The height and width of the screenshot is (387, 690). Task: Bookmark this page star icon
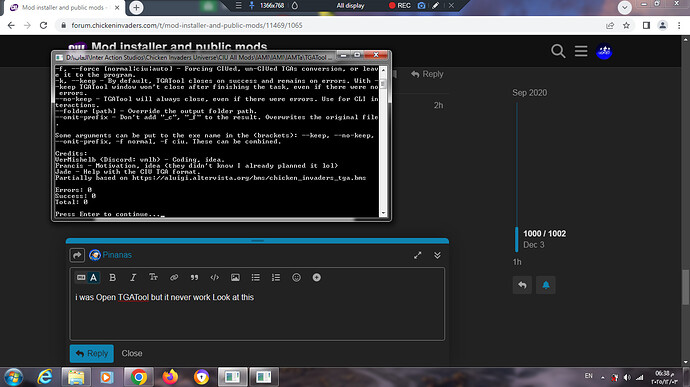(626, 26)
